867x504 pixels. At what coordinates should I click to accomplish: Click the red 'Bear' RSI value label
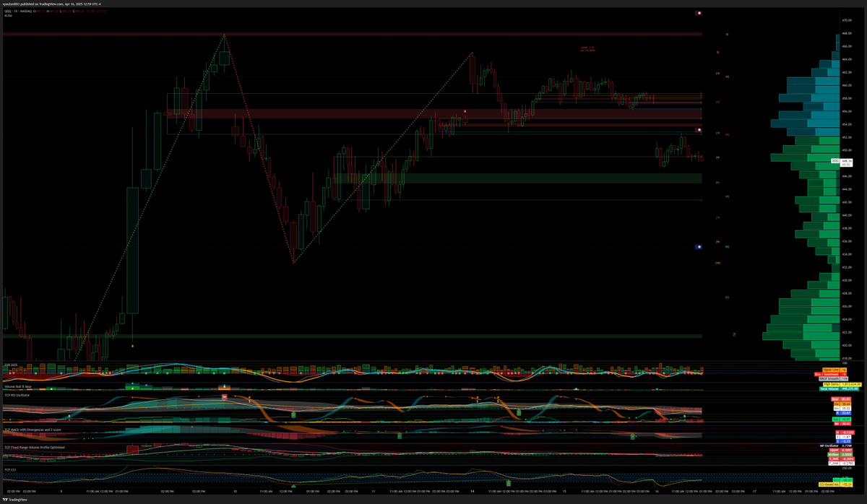point(840,399)
